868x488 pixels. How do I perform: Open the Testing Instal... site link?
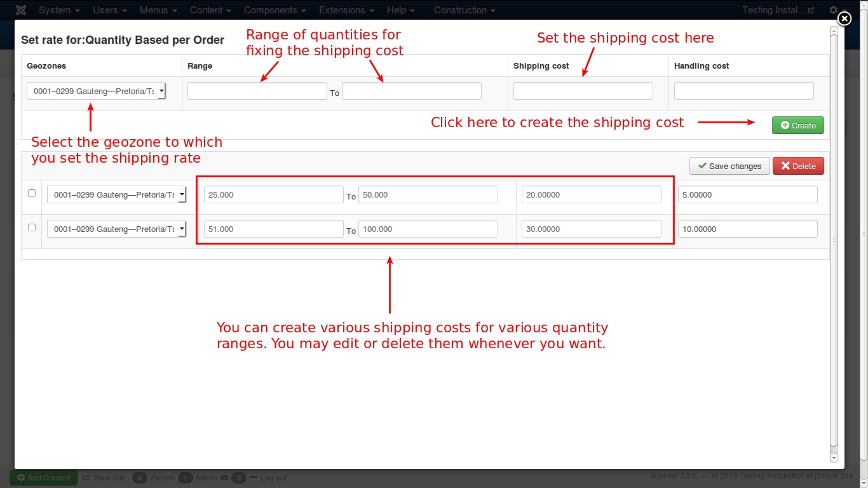(778, 10)
